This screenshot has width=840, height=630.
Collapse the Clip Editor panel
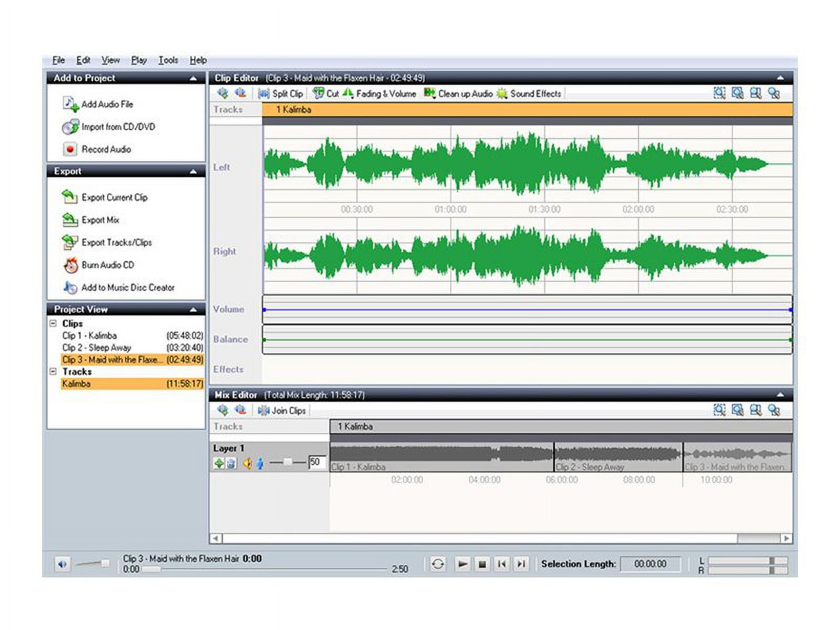(x=780, y=78)
